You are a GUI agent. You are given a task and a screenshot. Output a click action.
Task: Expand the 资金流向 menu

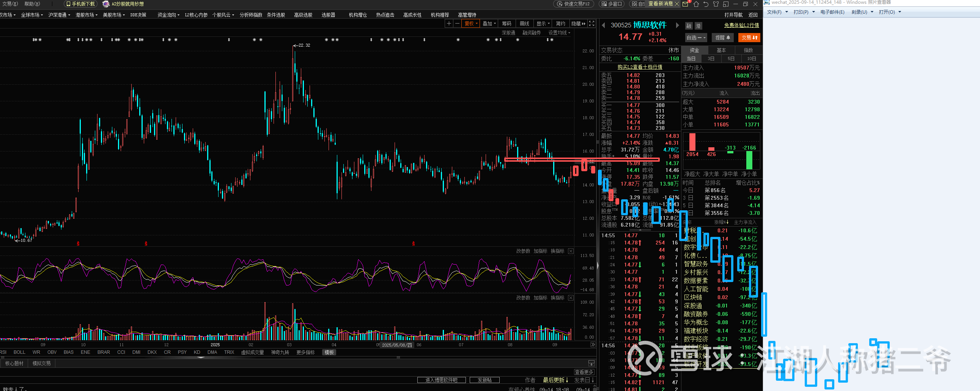pos(168,15)
